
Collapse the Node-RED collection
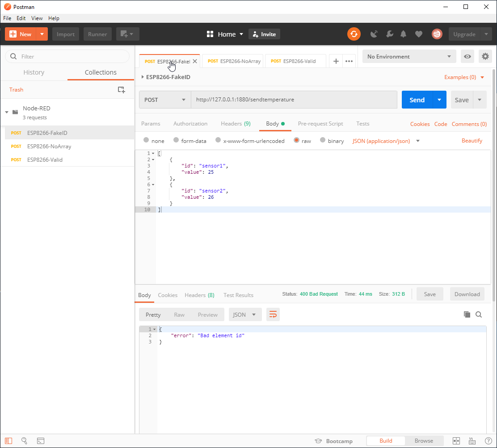[7, 112]
